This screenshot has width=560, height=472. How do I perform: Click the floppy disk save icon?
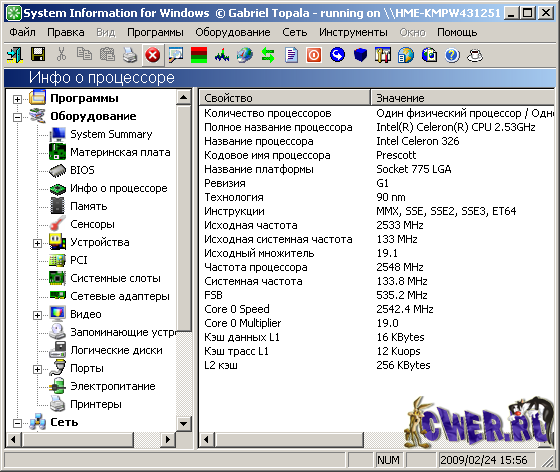(38, 55)
